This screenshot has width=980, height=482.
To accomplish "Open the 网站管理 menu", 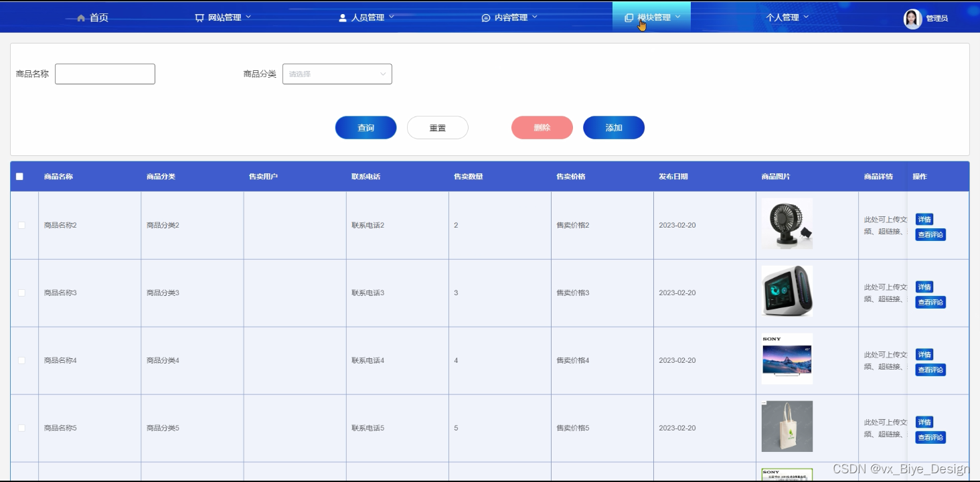I will [223, 18].
